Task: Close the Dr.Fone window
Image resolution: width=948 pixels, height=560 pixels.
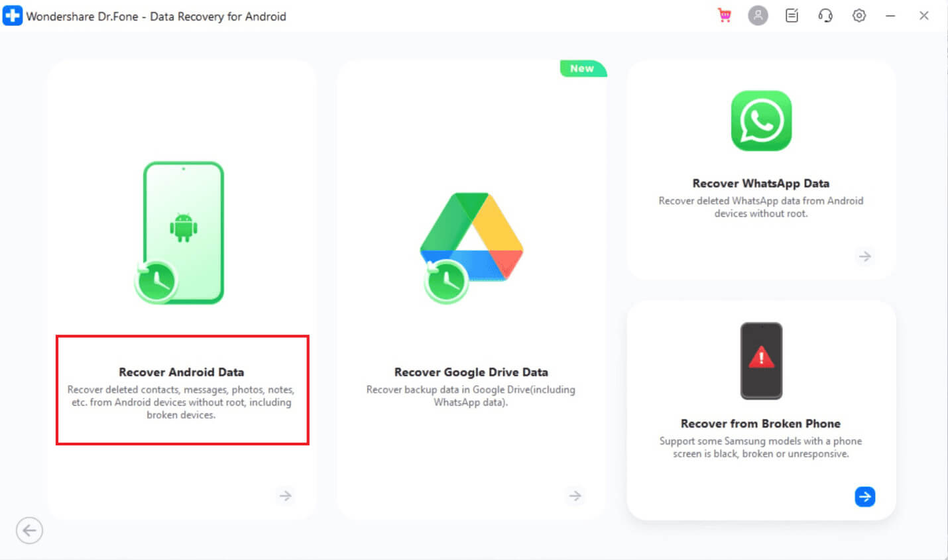Action: pos(924,16)
